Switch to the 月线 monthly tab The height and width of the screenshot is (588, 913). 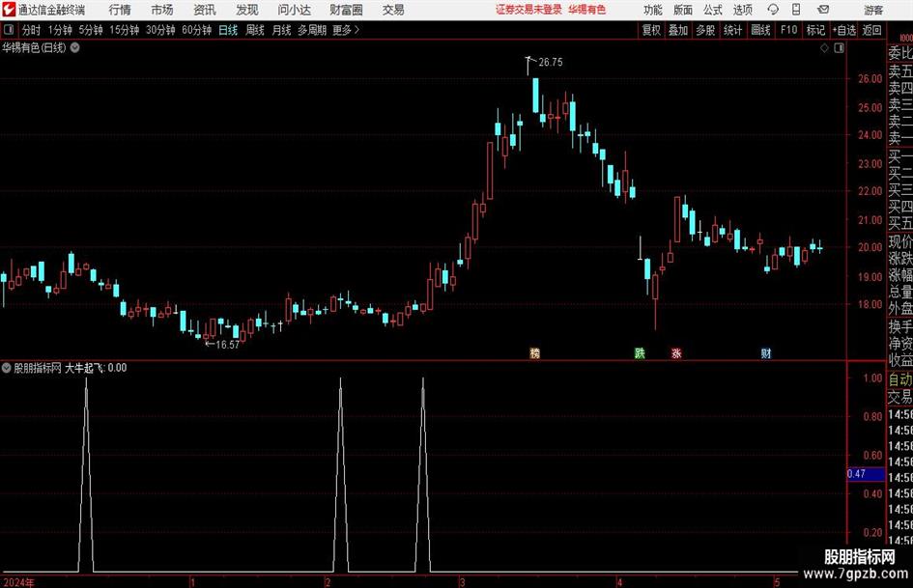(x=282, y=30)
